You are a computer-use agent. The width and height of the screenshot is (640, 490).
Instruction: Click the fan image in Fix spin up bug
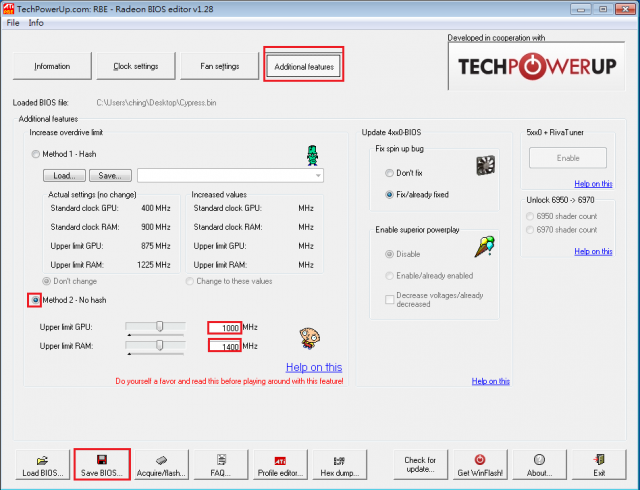point(486,165)
